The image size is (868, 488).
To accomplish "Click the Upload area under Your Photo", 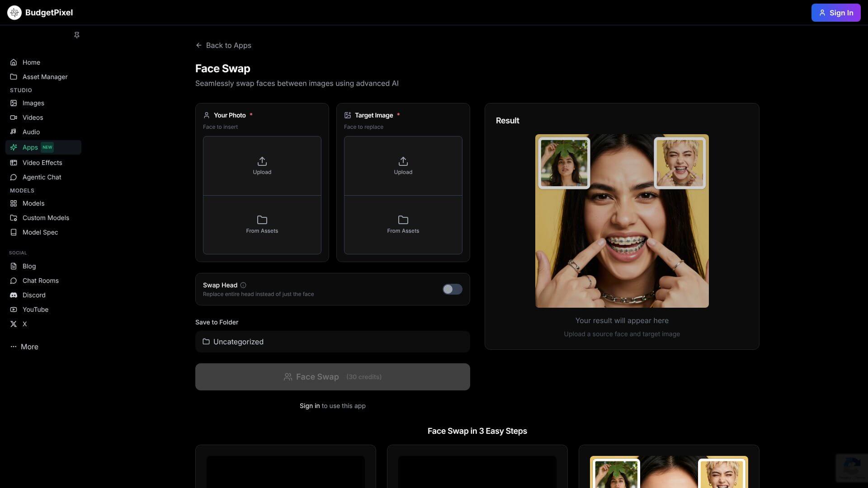I will [262, 165].
